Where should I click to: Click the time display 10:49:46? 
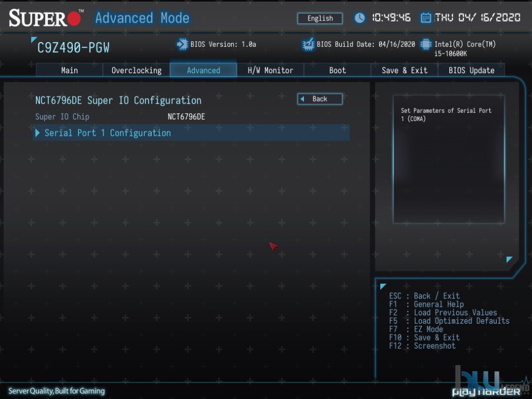point(391,17)
